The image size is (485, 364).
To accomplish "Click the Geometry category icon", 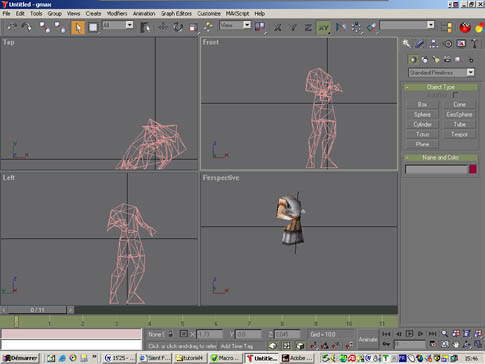I will (x=413, y=60).
